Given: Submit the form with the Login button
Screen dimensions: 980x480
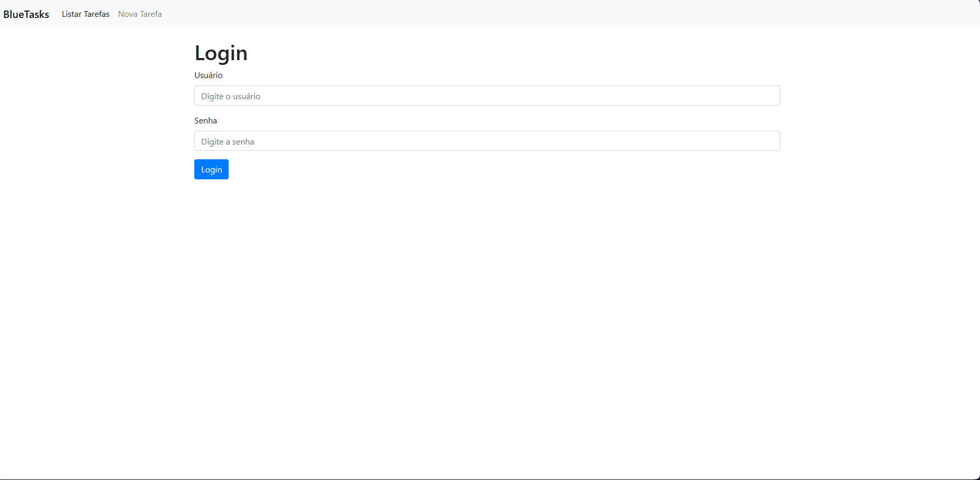Looking at the screenshot, I should click(x=211, y=169).
